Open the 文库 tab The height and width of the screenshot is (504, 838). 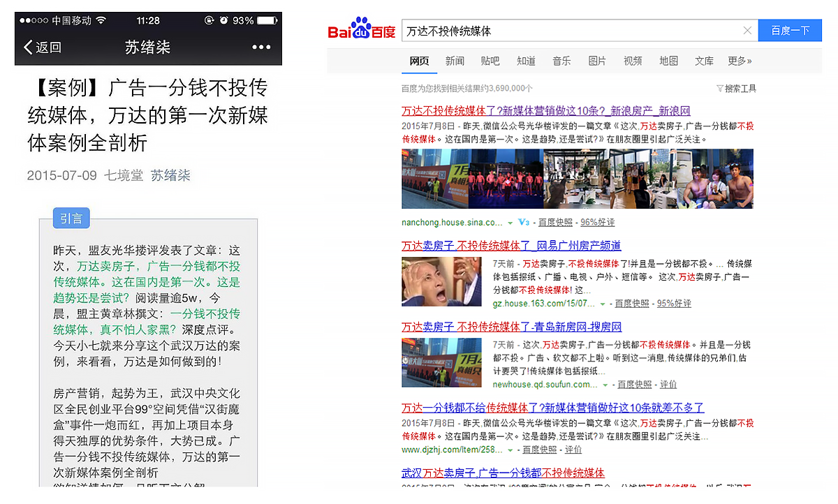tap(704, 61)
